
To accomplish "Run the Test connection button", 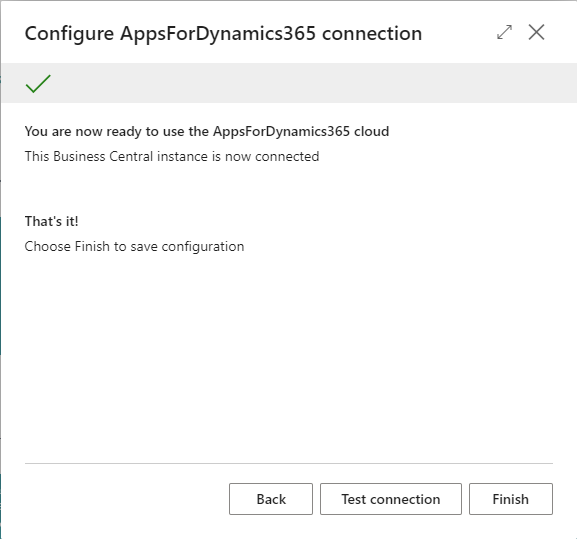I will (x=391, y=499).
